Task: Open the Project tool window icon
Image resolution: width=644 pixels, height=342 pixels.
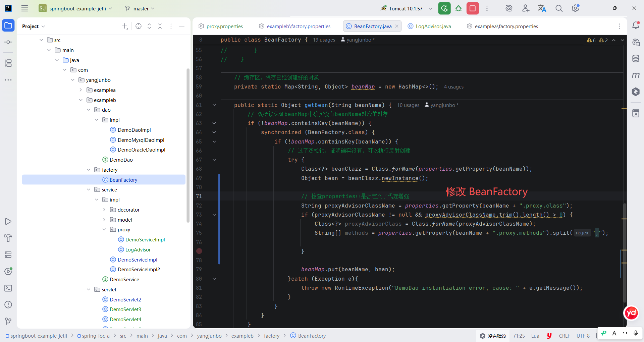Action: (8, 25)
